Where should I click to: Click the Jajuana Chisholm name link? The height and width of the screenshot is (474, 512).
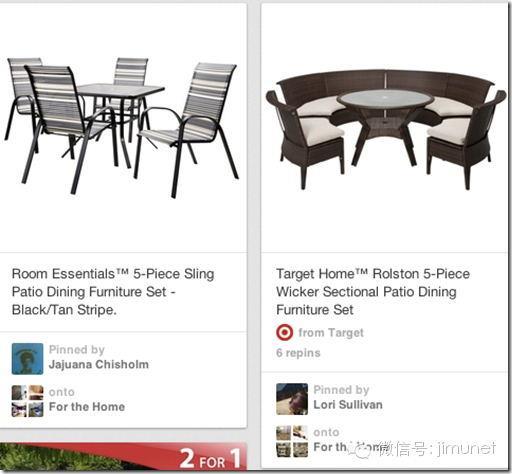pos(99,364)
